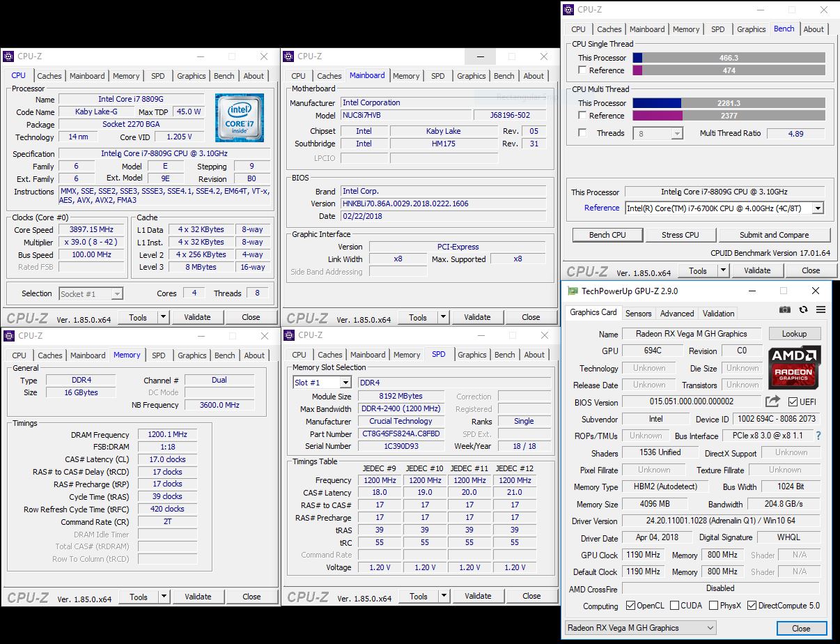Viewport: 840px width, 644px height.
Task: Expand the Slot #1 memory slot dropdown
Action: click(345, 383)
